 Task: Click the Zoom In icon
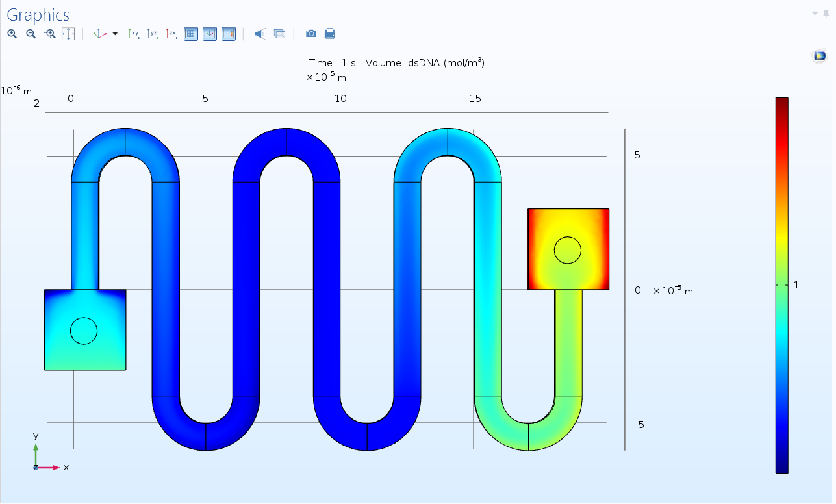pyautogui.click(x=12, y=34)
